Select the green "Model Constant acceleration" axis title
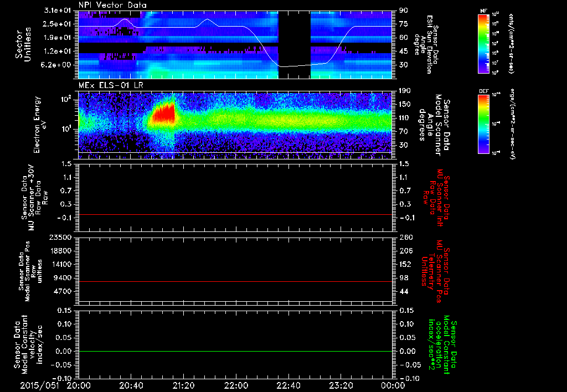The width and height of the screenshot is (567, 392). point(442,343)
